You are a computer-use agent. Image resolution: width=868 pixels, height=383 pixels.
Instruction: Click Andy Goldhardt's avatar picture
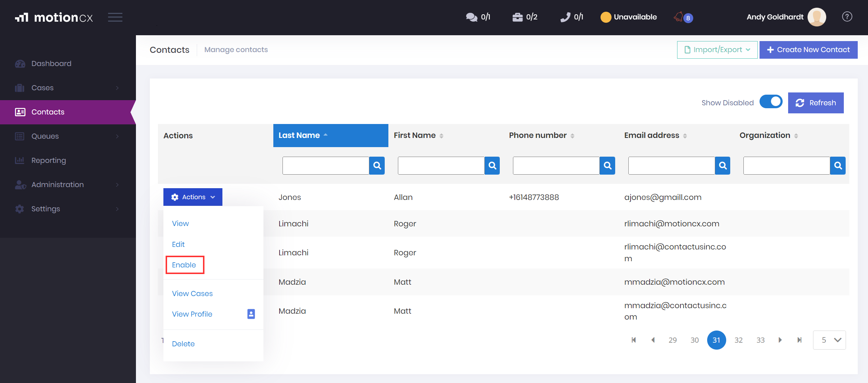coord(817,17)
